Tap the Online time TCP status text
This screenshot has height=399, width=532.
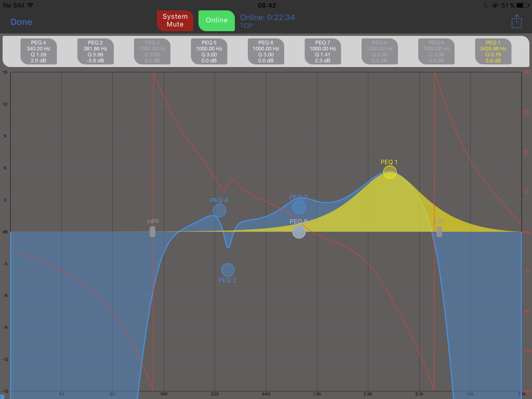point(267,21)
